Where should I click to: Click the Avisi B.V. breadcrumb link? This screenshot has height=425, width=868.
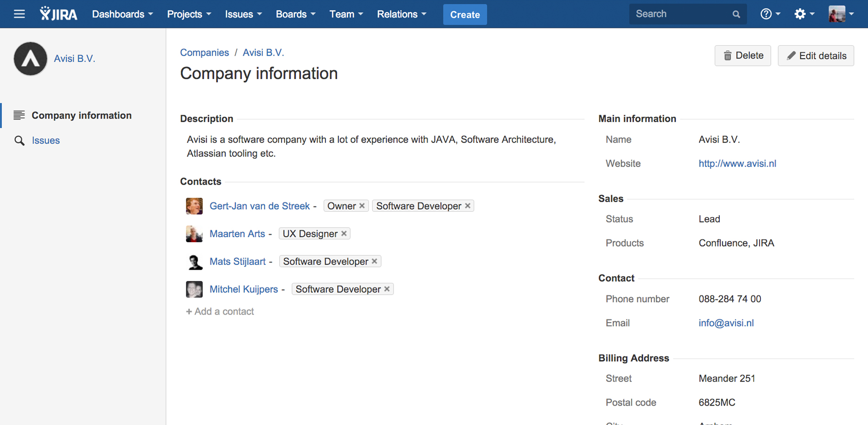coord(263,52)
